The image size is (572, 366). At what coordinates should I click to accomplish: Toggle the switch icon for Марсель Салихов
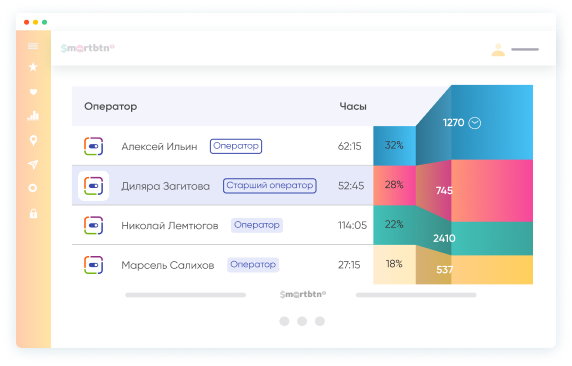[x=93, y=265]
